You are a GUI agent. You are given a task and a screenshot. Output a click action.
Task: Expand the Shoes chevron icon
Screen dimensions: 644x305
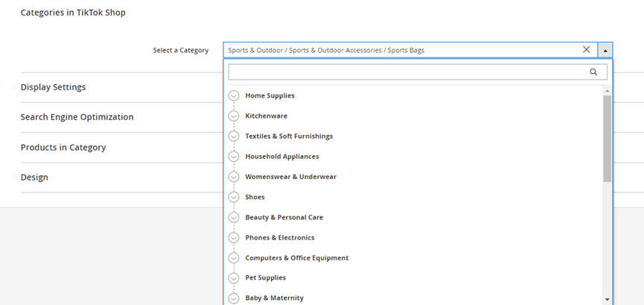coord(234,198)
